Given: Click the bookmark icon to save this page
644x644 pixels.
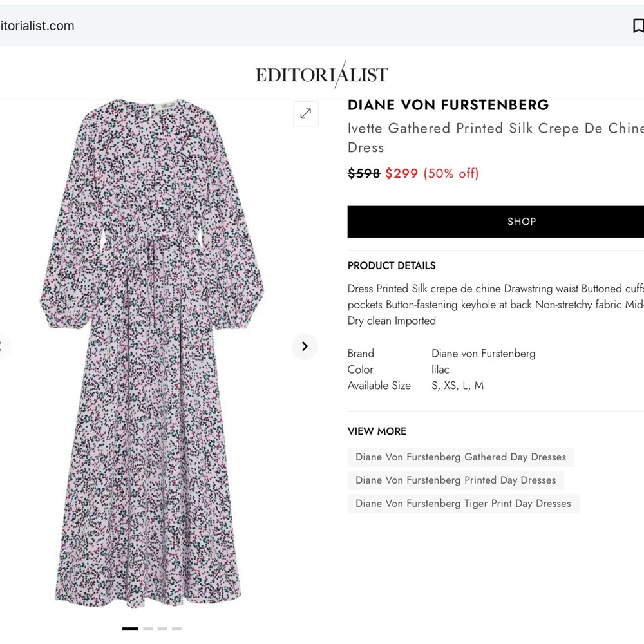Looking at the screenshot, I should coord(638,26).
